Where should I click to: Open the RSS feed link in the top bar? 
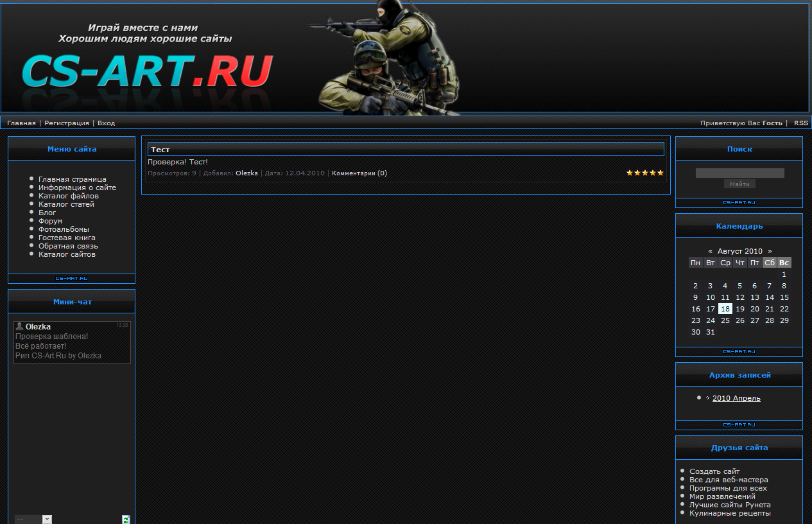[x=800, y=122]
